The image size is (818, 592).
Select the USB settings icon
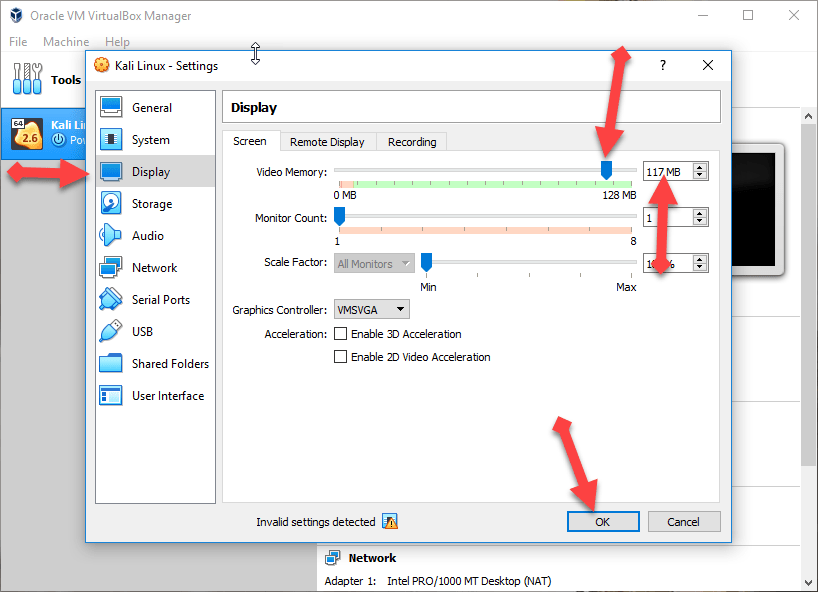coord(111,332)
